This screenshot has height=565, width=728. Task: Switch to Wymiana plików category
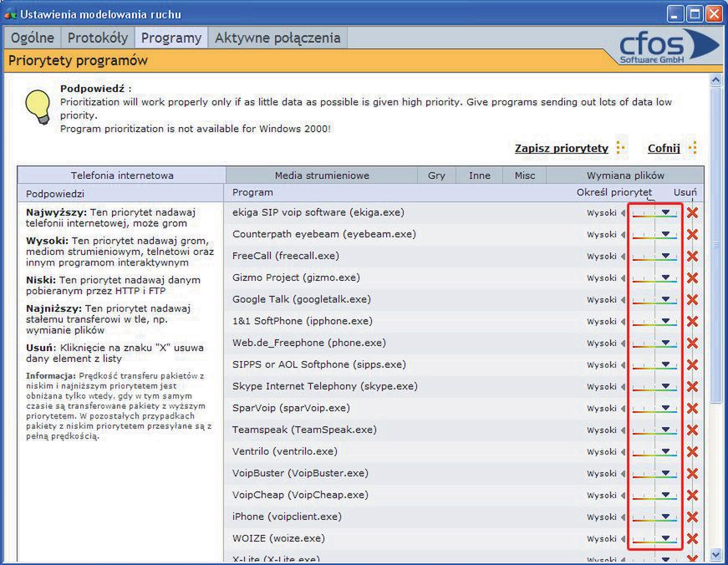(625, 176)
